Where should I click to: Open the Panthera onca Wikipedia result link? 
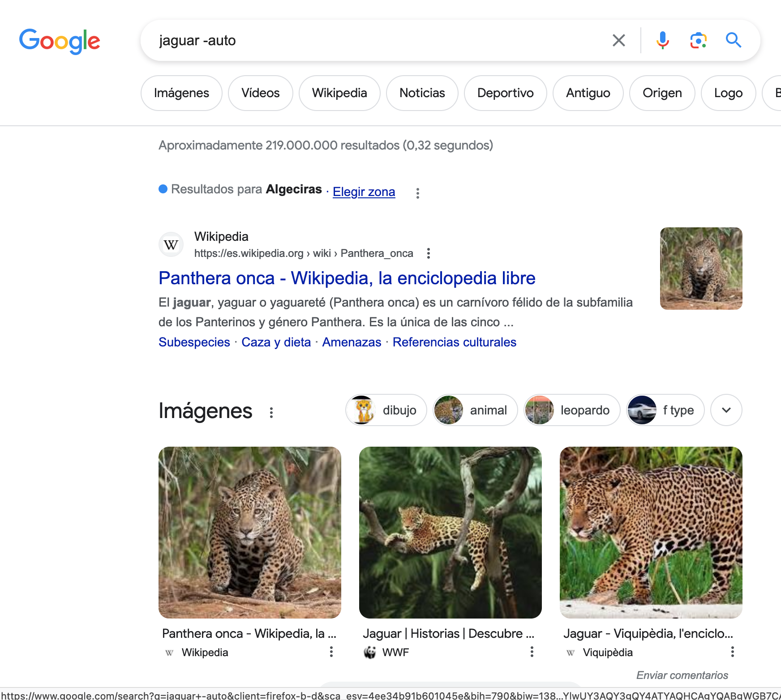tap(347, 278)
